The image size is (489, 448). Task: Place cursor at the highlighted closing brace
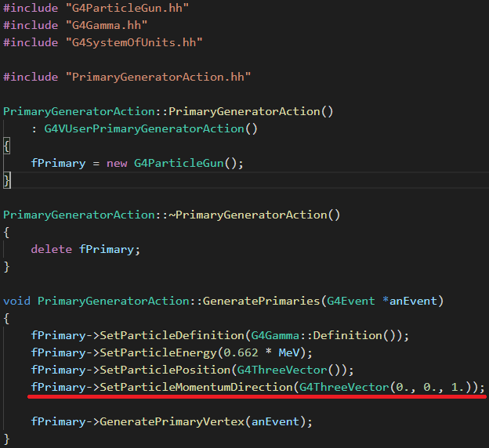point(7,181)
